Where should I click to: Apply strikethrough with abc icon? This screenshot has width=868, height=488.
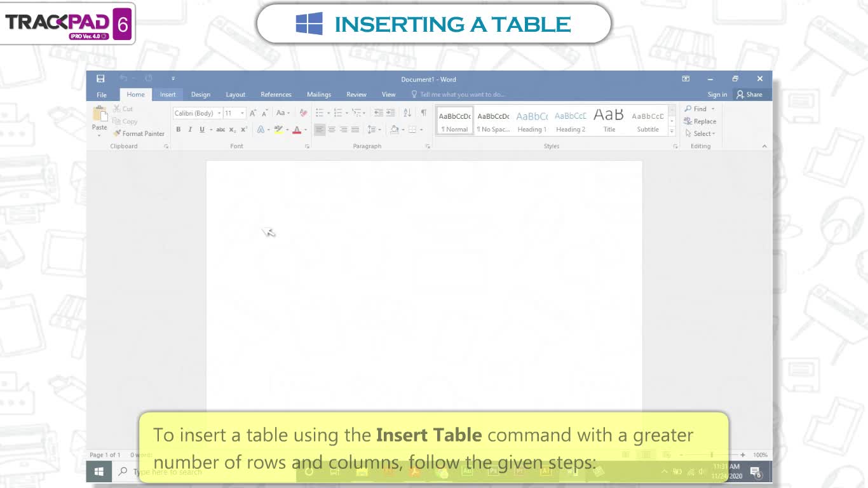(x=220, y=130)
